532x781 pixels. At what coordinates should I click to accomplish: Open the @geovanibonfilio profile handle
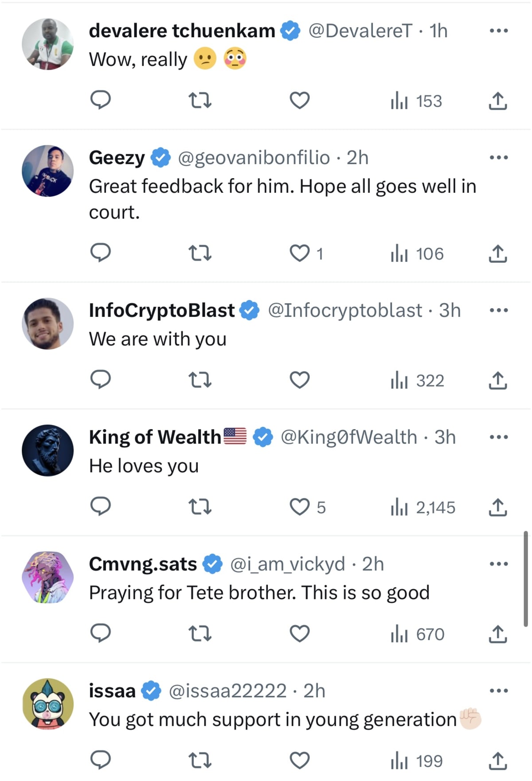coord(254,158)
